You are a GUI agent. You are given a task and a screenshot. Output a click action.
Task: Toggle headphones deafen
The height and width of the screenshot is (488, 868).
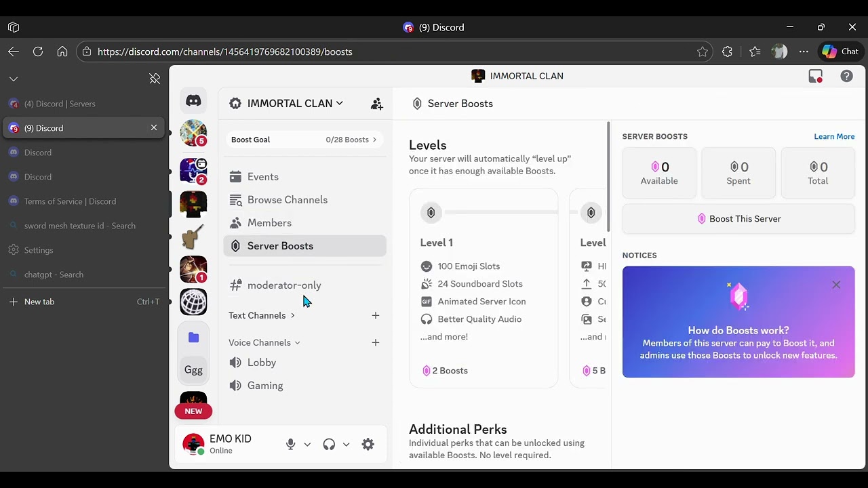pos(329,445)
